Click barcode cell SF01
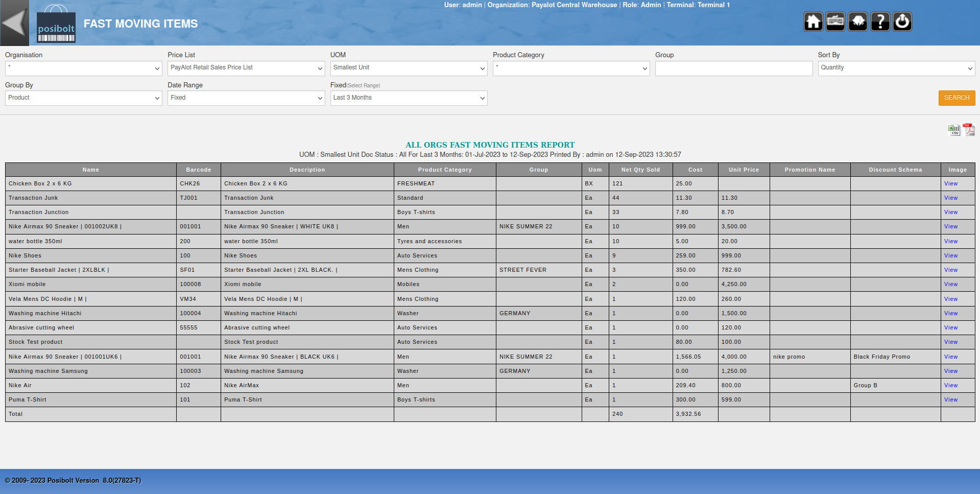The image size is (980, 494). [x=199, y=270]
